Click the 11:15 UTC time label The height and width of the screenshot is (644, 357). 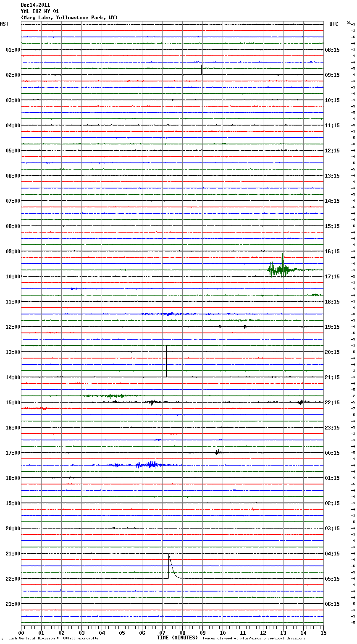click(x=332, y=126)
